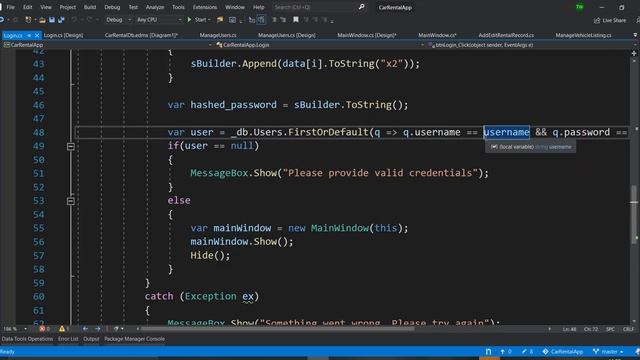Click the Save All icon
The width and height of the screenshot is (640, 360).
61,20
